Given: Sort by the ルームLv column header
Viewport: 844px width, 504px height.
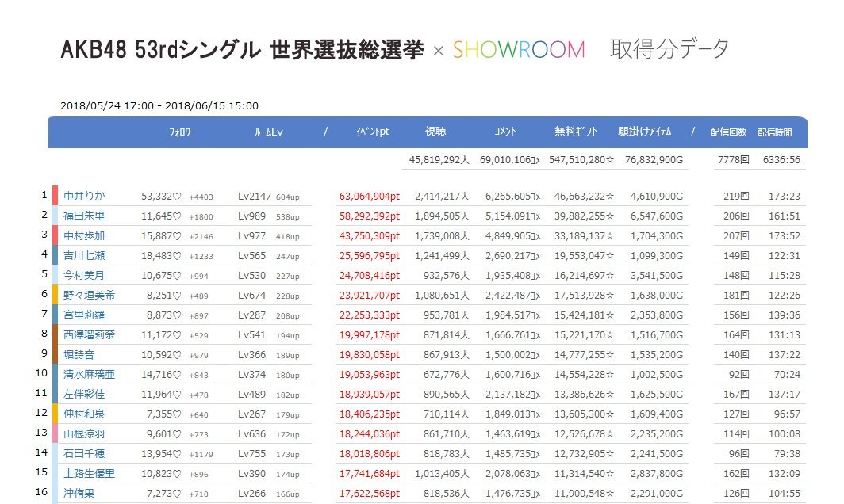Looking at the screenshot, I should coord(269,132).
